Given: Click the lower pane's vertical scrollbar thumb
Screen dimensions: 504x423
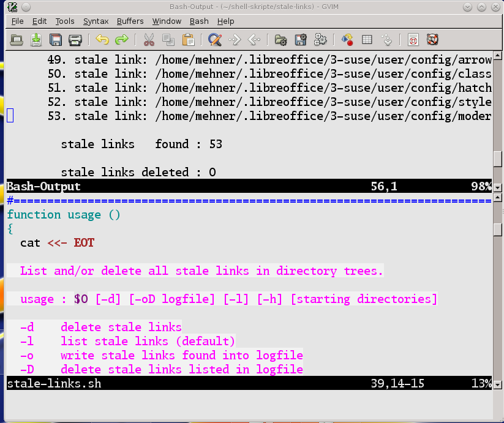Looking at the screenshot, I should [498, 229].
